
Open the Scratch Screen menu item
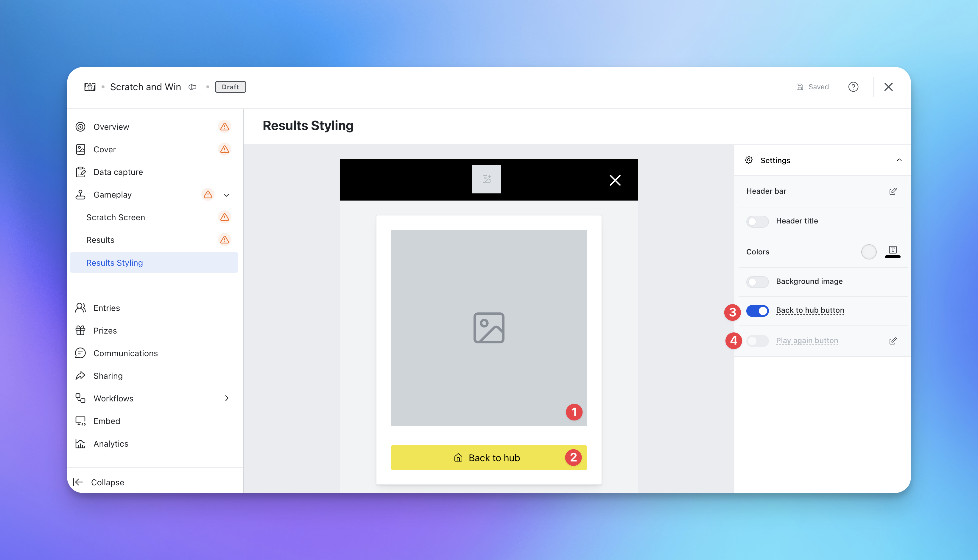point(116,217)
